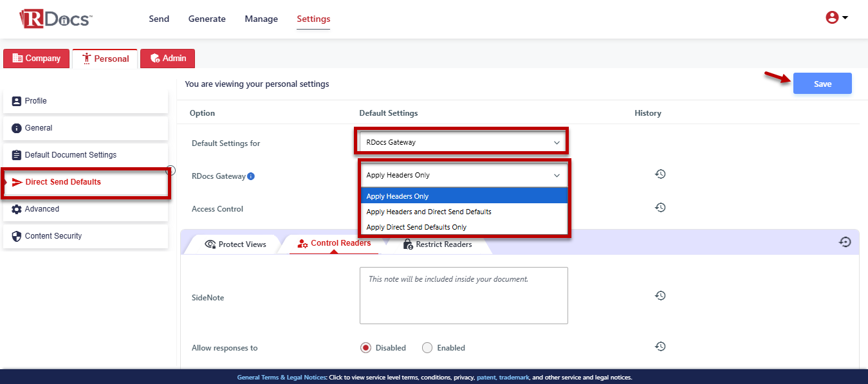Viewport: 868px width, 384px height.
Task: Open the Company settings tab
Action: pyautogui.click(x=37, y=59)
